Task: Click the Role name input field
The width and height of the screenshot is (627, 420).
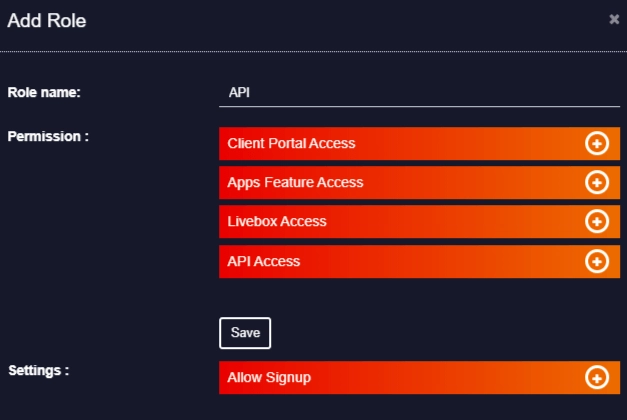Action: pyautogui.click(x=419, y=93)
